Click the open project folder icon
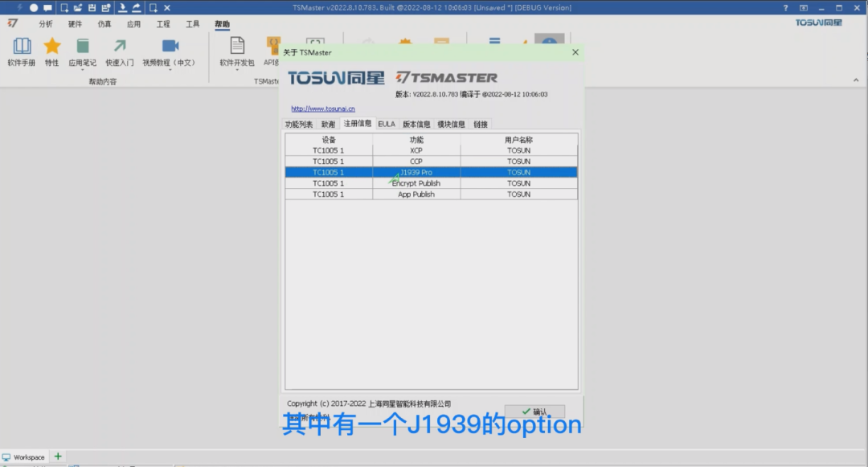This screenshot has height=467, width=868. pos(77,8)
